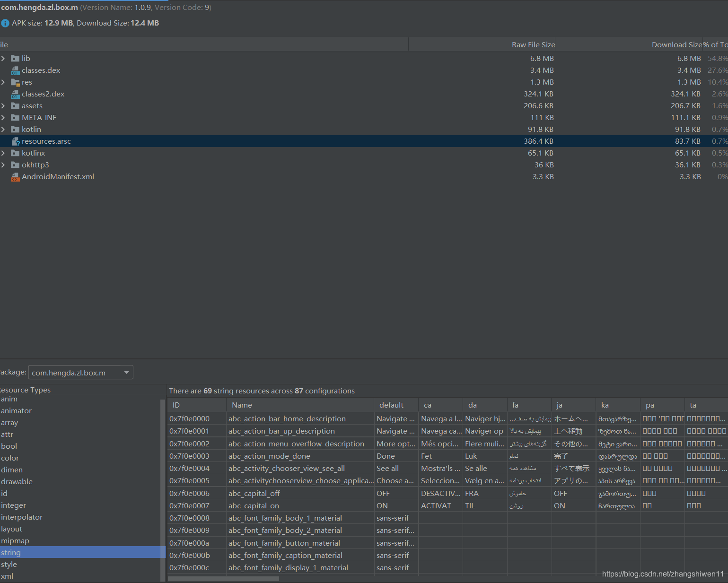Click the info icon beside APK size

tap(5, 23)
